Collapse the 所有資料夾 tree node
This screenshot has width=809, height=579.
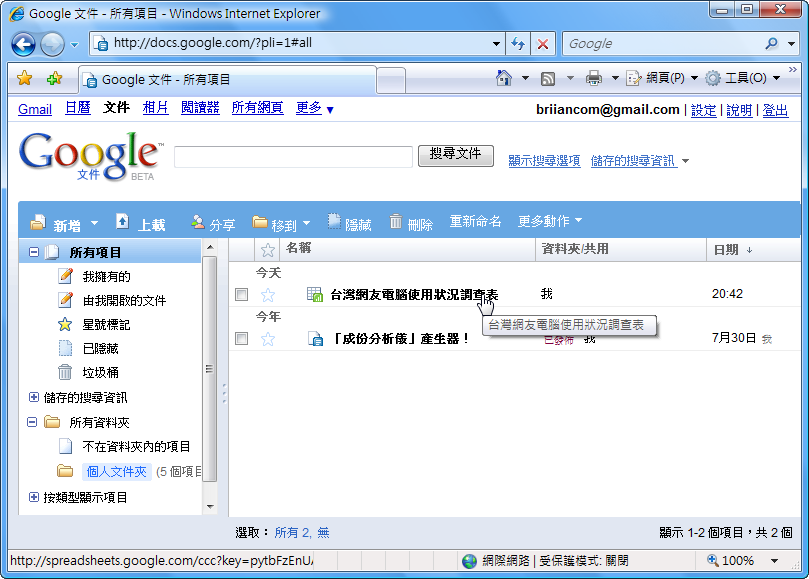(x=32, y=422)
